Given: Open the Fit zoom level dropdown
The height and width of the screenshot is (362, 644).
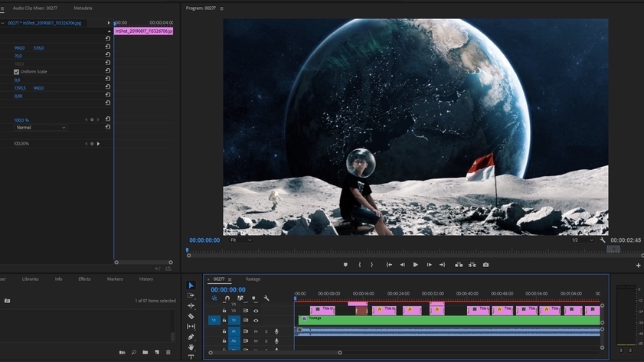Looking at the screenshot, I should click(240, 240).
